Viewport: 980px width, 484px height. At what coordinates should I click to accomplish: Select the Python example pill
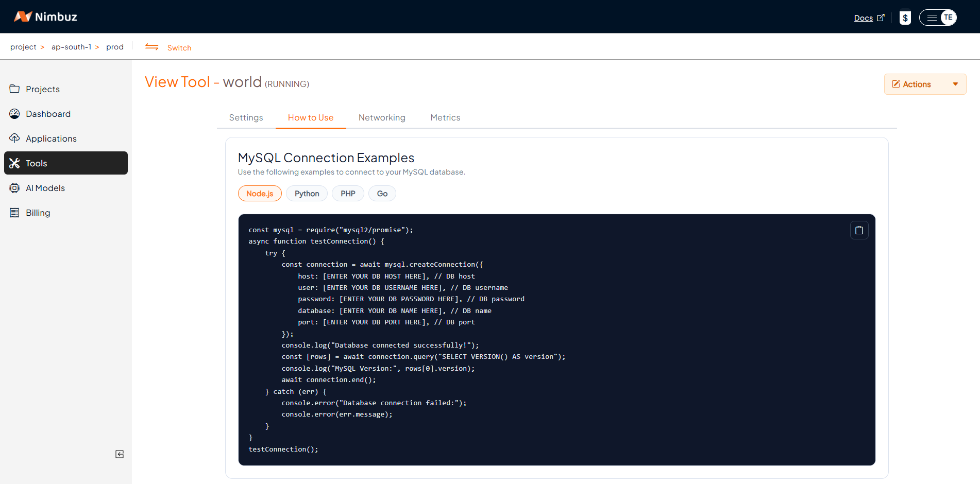(307, 194)
